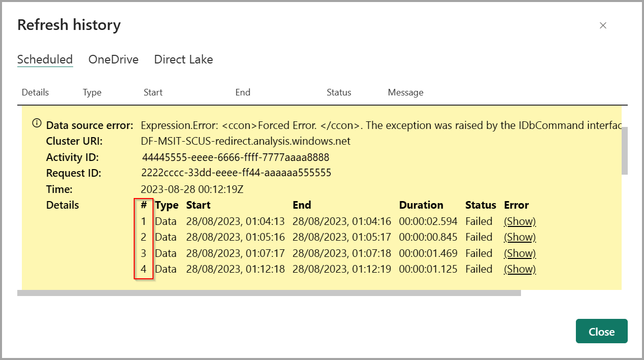
Task: Click the X to dismiss Refresh history
Action: tap(603, 25)
